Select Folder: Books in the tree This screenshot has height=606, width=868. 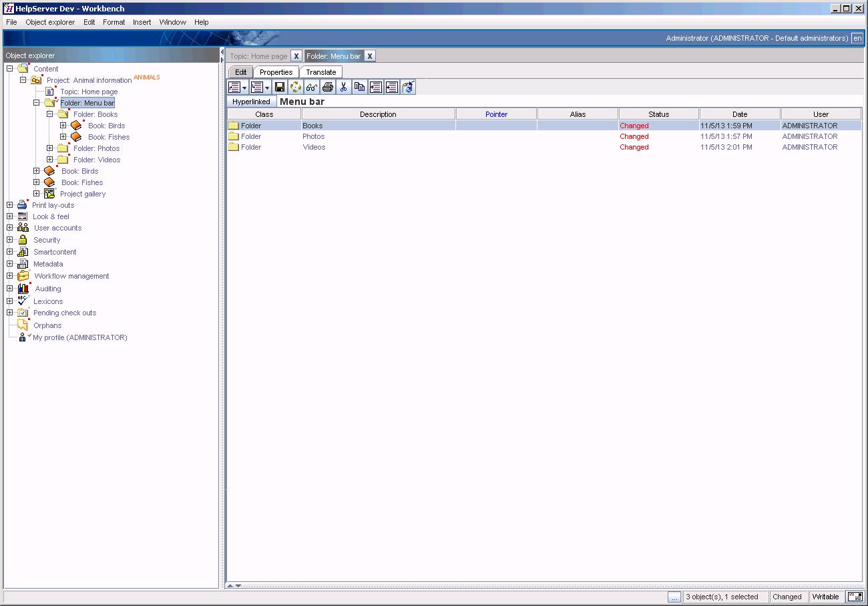click(95, 114)
